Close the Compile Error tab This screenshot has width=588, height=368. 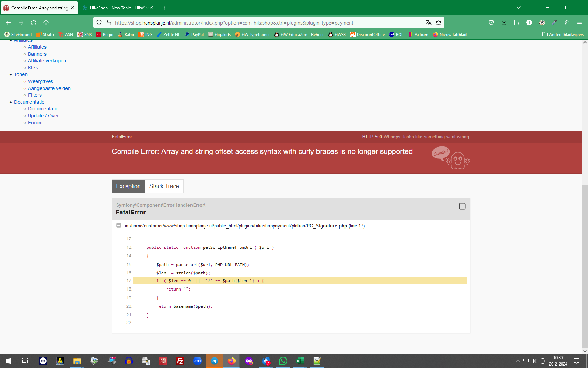pyautogui.click(x=72, y=8)
